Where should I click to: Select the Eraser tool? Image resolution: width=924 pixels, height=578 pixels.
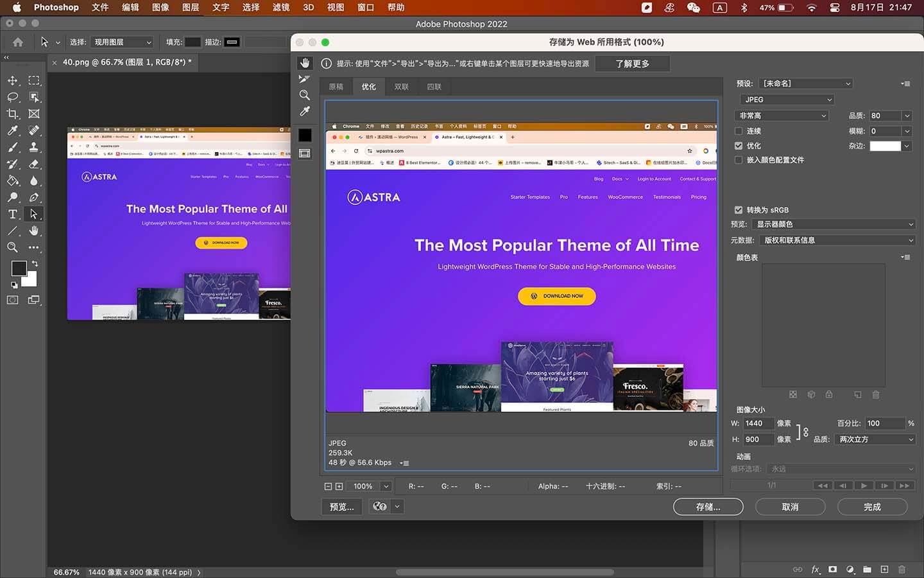pyautogui.click(x=34, y=164)
